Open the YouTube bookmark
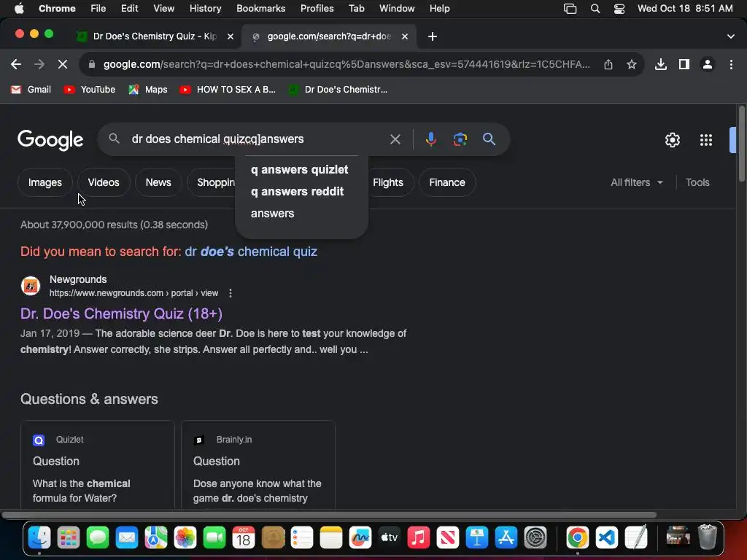The image size is (747, 560). click(x=90, y=90)
